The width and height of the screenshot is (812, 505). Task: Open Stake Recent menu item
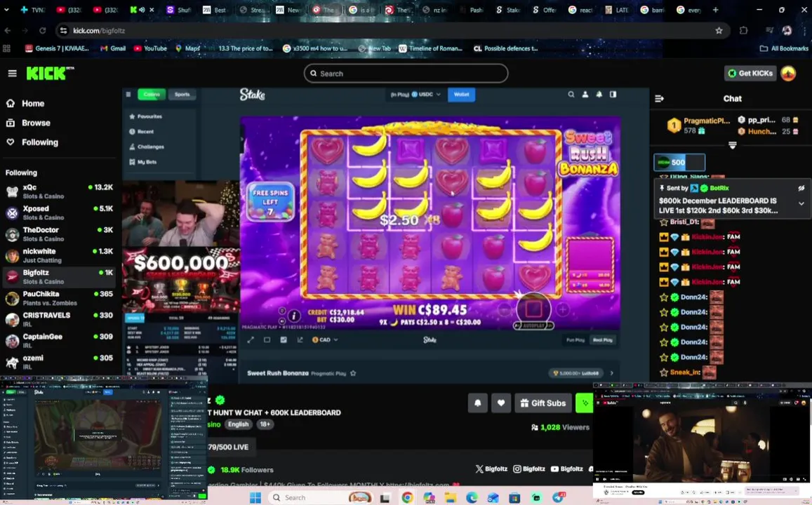click(x=142, y=132)
